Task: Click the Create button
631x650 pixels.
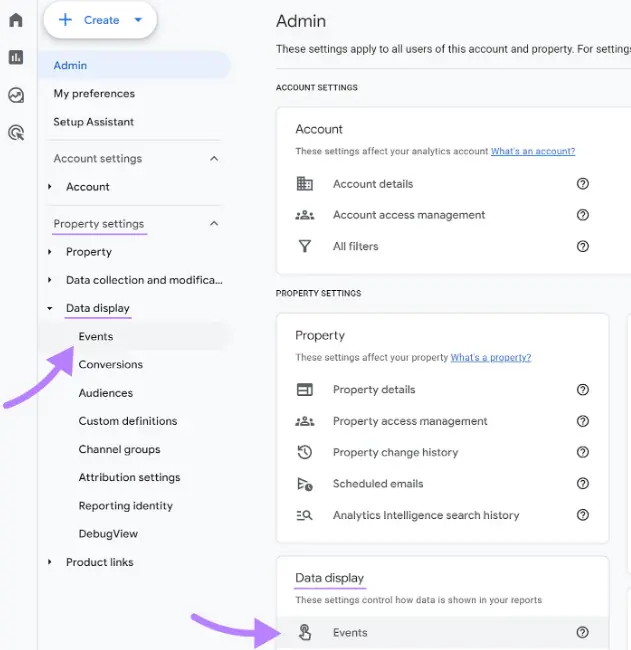Action: pyautogui.click(x=100, y=20)
